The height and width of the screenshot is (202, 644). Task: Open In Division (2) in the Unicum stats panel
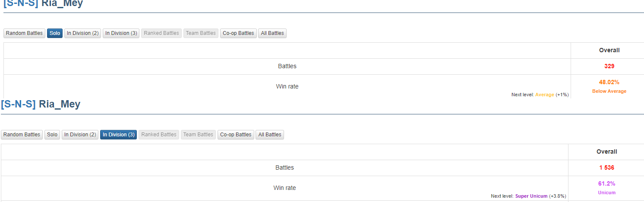(80, 135)
